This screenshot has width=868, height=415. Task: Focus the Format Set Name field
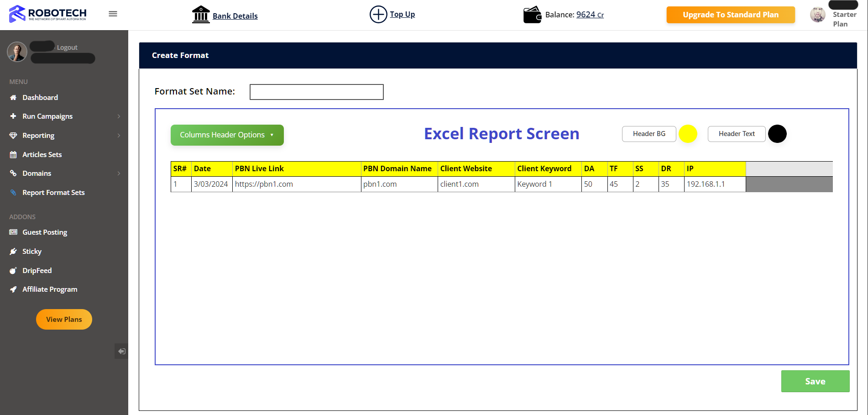[x=316, y=92]
